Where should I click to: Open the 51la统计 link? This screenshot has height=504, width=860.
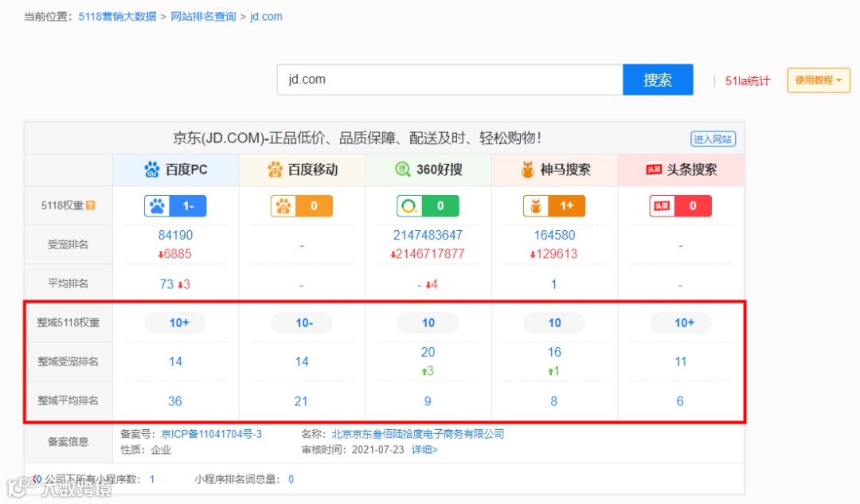[748, 80]
